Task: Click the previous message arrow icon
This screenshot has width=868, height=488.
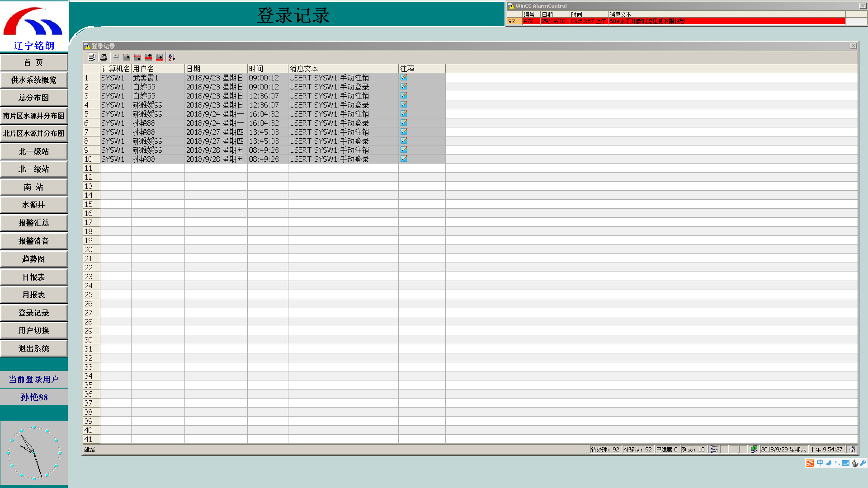Action: tap(138, 57)
